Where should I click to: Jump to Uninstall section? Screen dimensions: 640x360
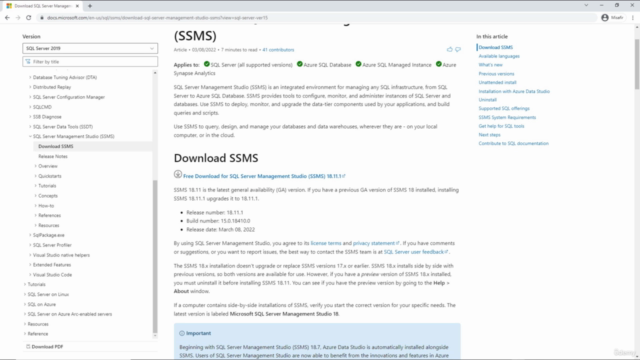(488, 100)
